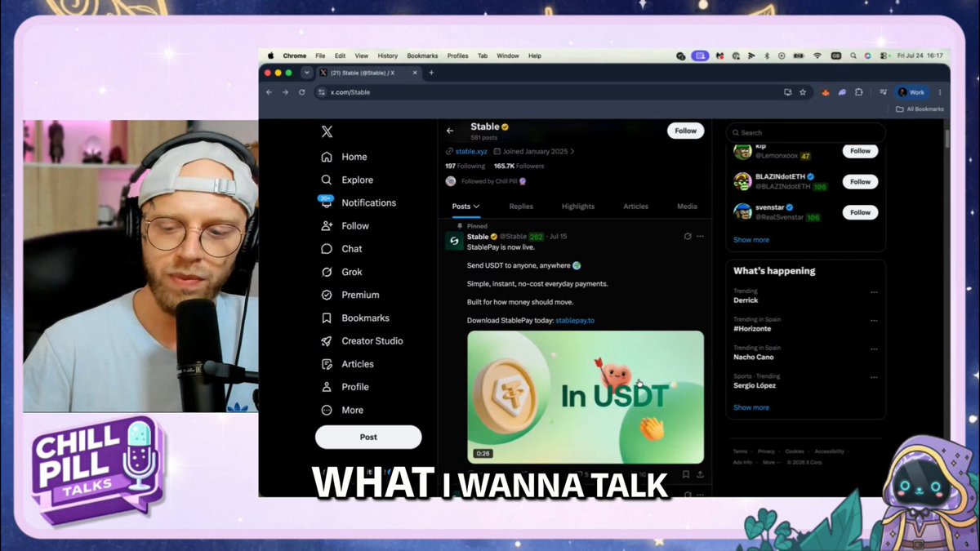Click the X logo in the sidebar

(327, 132)
